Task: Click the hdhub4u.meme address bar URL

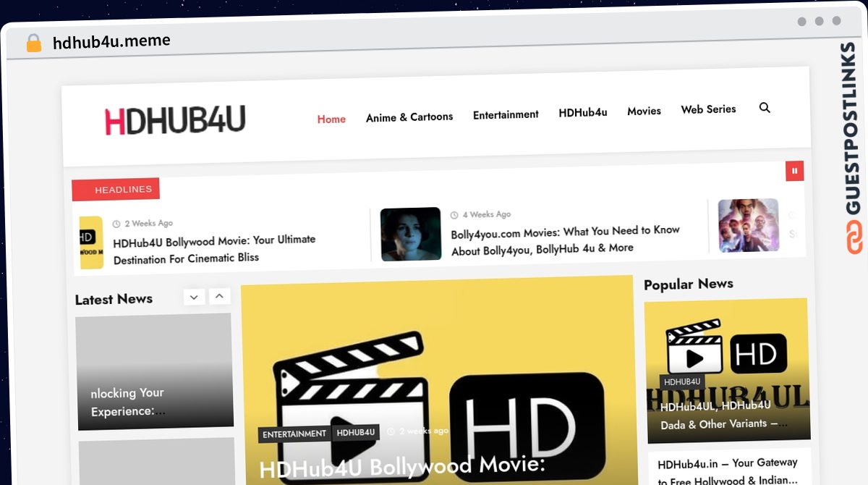Action: [111, 41]
